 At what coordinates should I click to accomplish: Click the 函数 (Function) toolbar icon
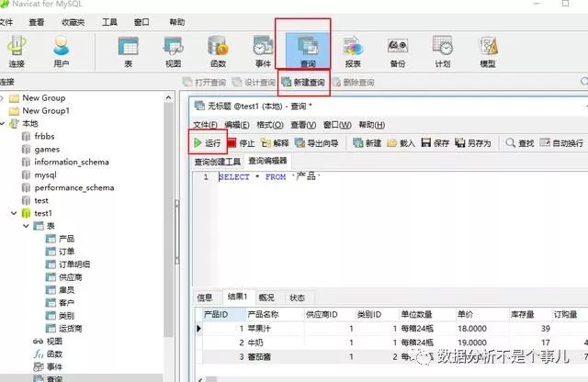218,50
